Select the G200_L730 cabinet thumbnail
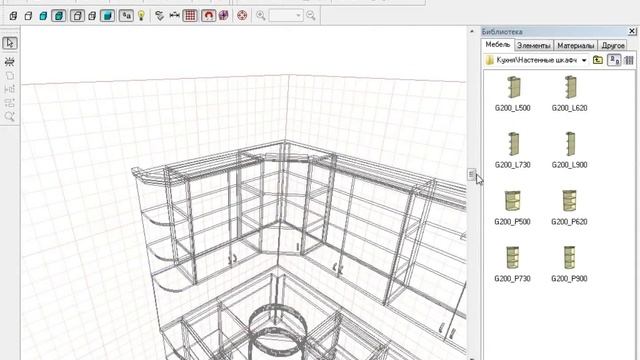This screenshot has height=360, width=640. coord(513,144)
